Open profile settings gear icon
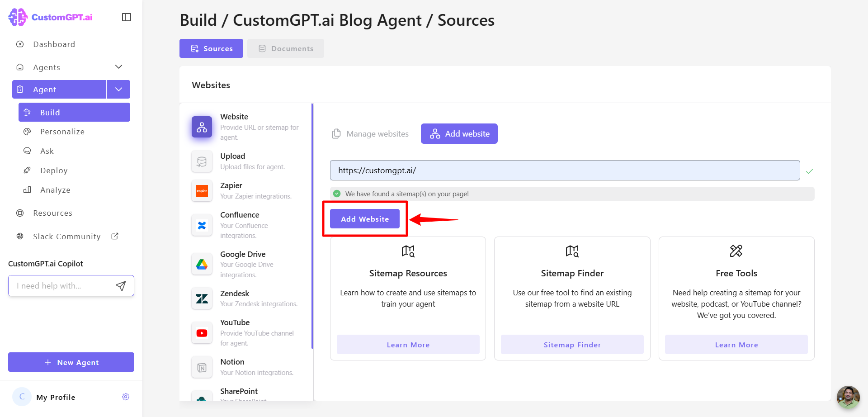868x417 pixels. click(x=126, y=397)
